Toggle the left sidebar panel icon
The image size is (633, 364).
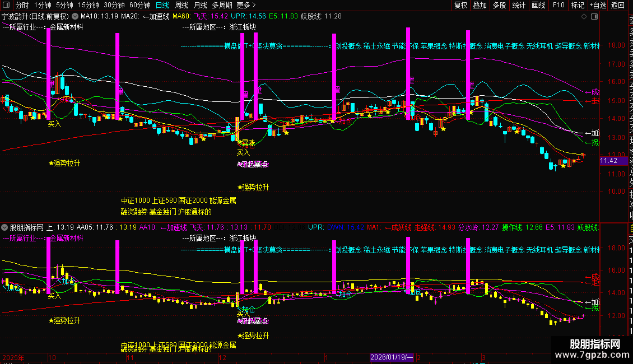pyautogui.click(x=6, y=5)
